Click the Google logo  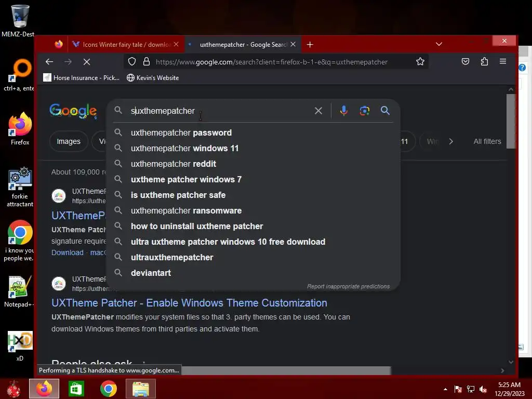(73, 111)
